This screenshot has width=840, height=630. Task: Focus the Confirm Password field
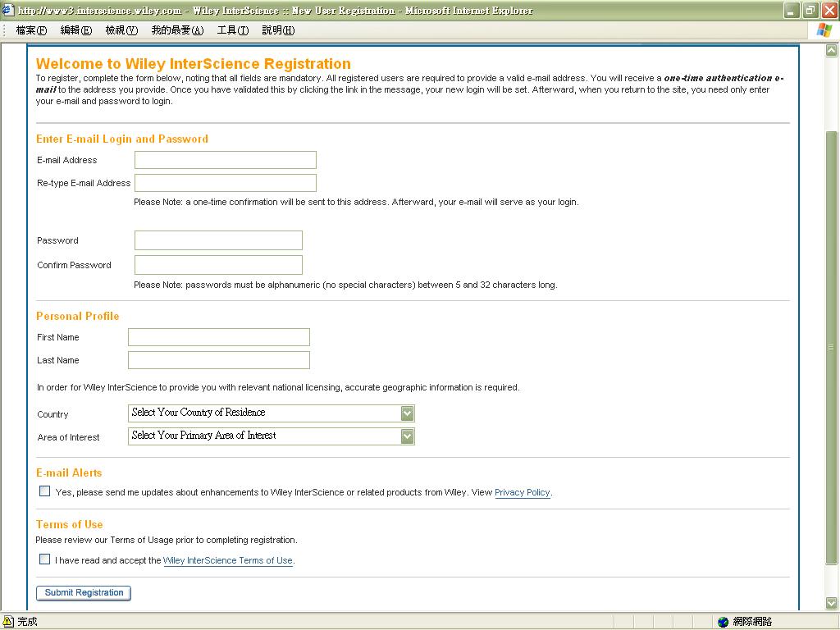[x=218, y=265]
